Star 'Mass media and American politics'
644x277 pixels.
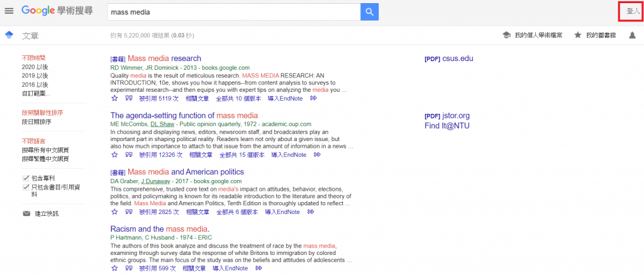tap(114, 212)
